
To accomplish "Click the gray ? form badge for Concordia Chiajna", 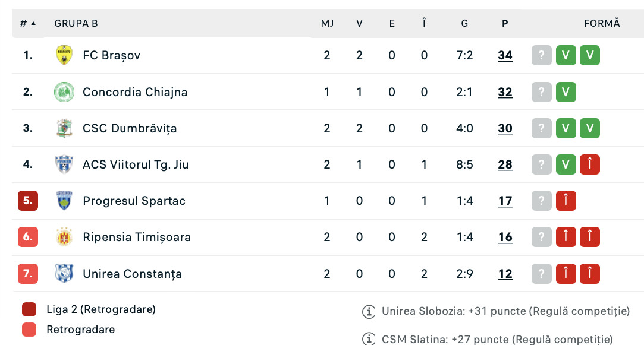I will [541, 92].
